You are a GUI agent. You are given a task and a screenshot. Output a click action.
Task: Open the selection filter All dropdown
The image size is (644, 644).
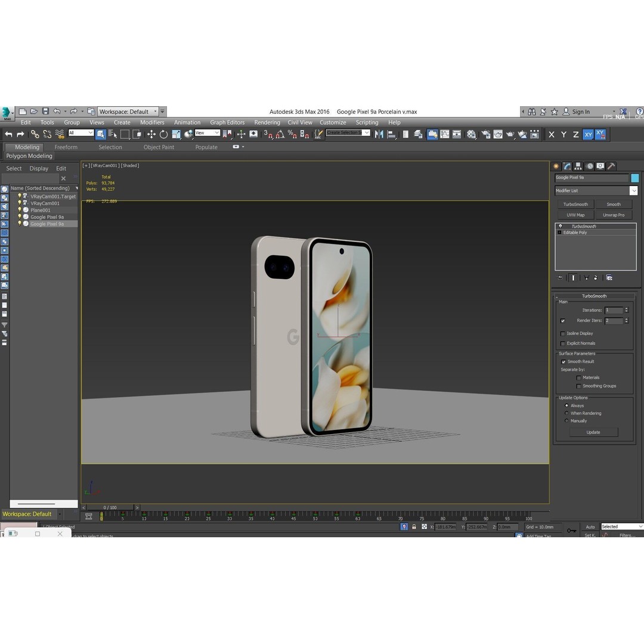[x=81, y=132]
